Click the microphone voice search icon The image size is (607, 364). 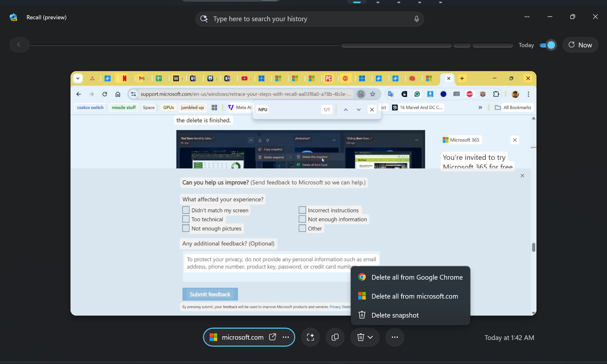[416, 19]
